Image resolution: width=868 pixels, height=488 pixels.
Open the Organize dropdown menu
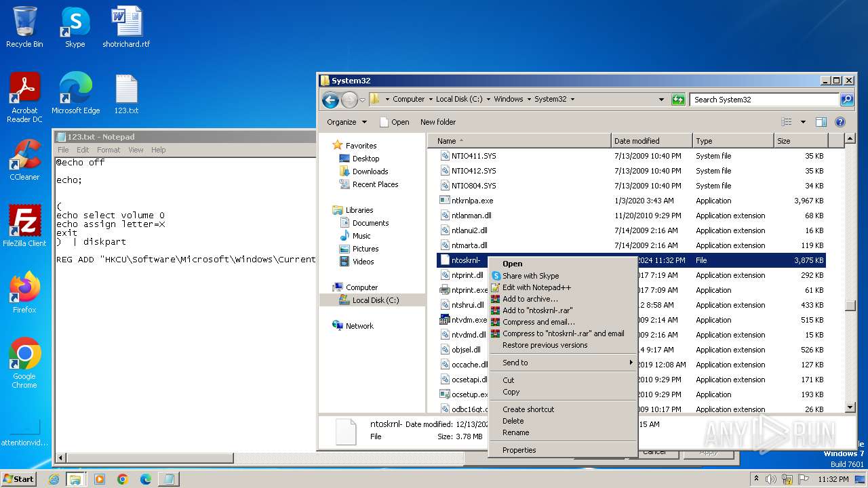point(347,122)
